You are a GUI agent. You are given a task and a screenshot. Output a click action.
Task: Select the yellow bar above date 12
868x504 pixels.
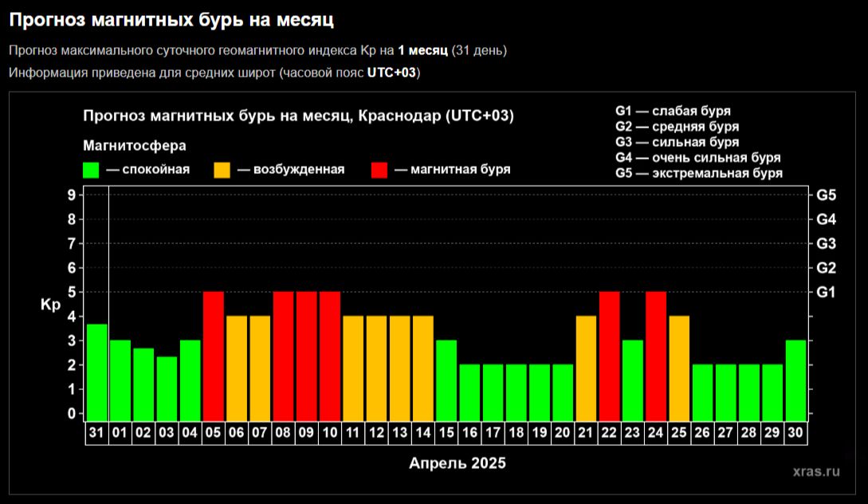pyautogui.click(x=377, y=367)
